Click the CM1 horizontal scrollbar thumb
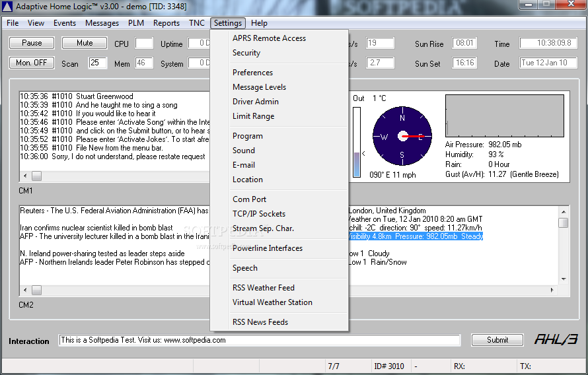 pyautogui.click(x=36, y=176)
